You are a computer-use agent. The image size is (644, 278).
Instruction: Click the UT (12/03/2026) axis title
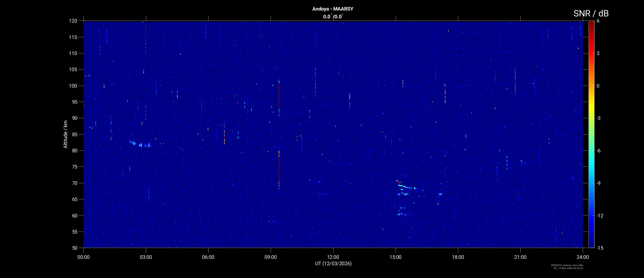[x=333, y=264]
